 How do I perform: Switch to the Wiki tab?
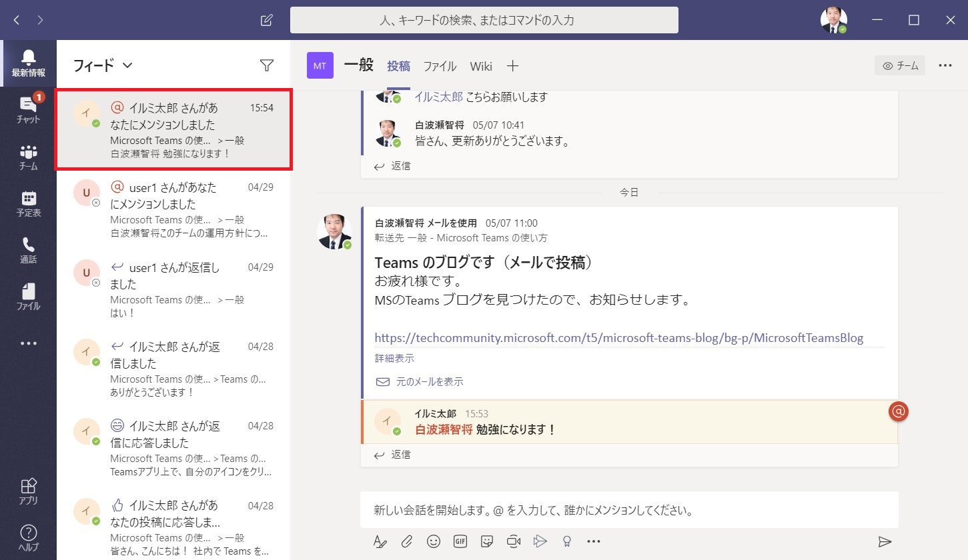pyautogui.click(x=481, y=66)
